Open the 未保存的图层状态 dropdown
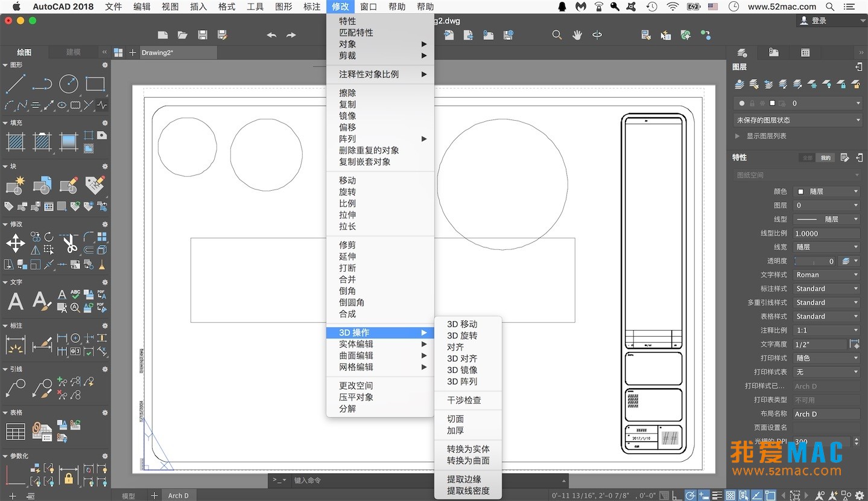The width and height of the screenshot is (868, 501). tap(796, 120)
